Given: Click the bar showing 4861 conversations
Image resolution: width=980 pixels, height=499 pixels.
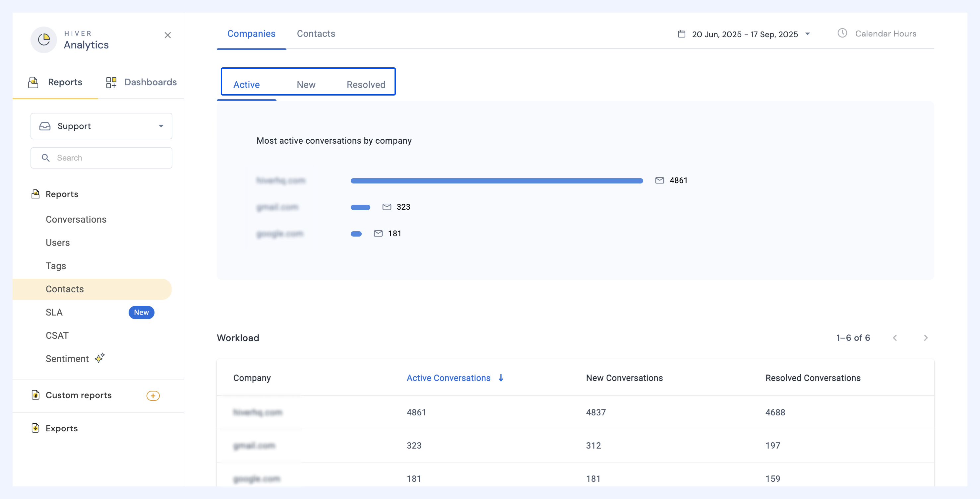Looking at the screenshot, I should [497, 181].
